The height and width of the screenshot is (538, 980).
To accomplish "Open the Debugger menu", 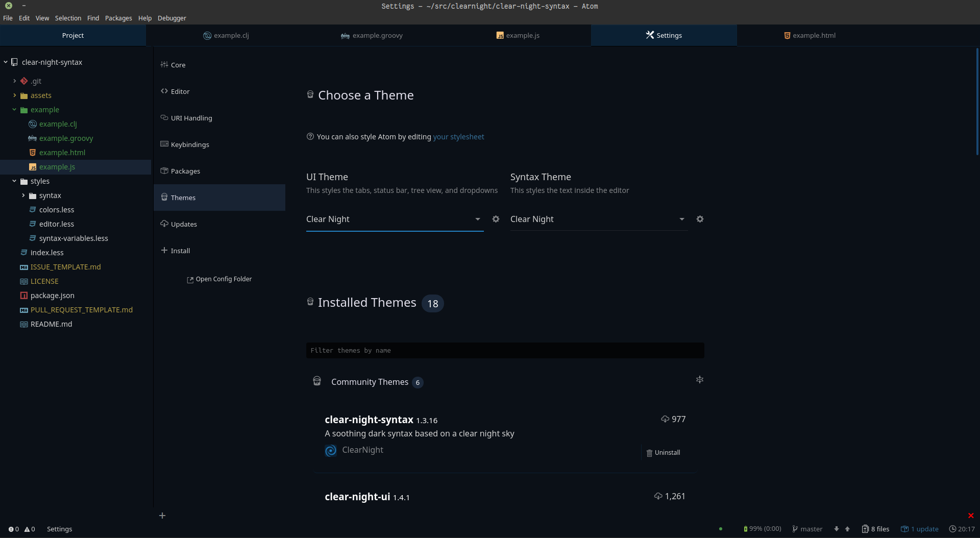I will tap(172, 18).
